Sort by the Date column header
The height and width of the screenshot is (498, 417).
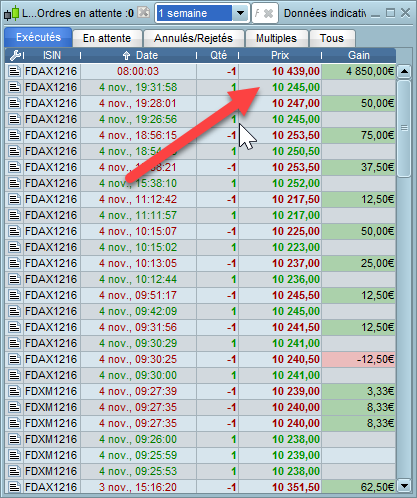pyautogui.click(x=139, y=55)
